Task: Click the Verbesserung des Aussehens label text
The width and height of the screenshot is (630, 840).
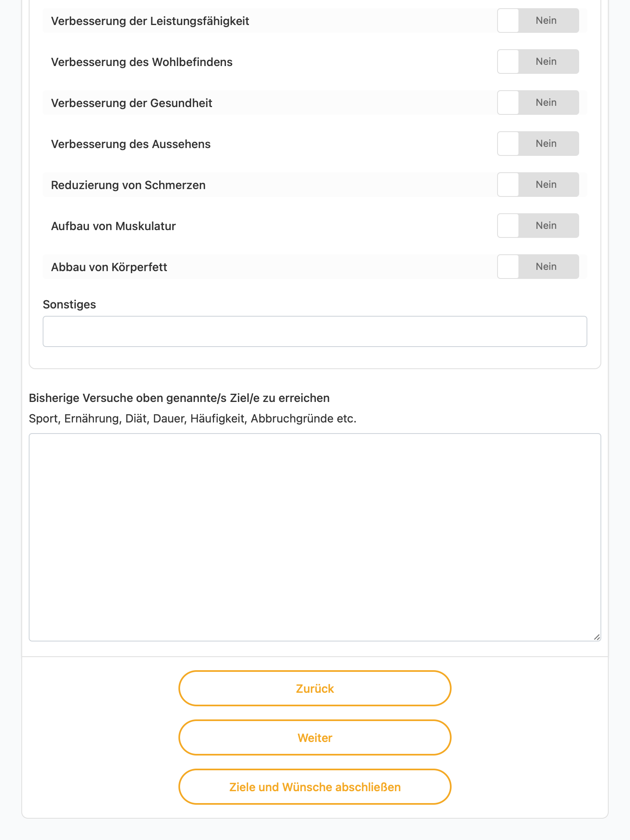Action: tap(131, 144)
